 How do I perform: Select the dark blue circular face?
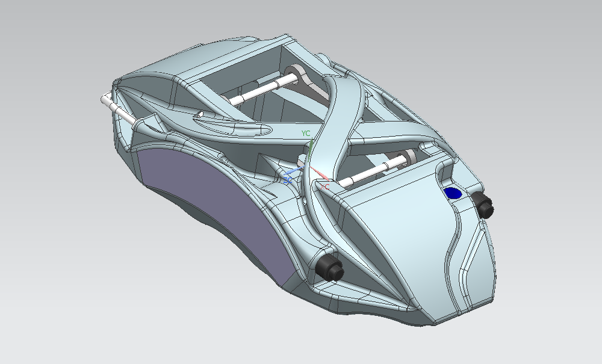pyautogui.click(x=452, y=193)
